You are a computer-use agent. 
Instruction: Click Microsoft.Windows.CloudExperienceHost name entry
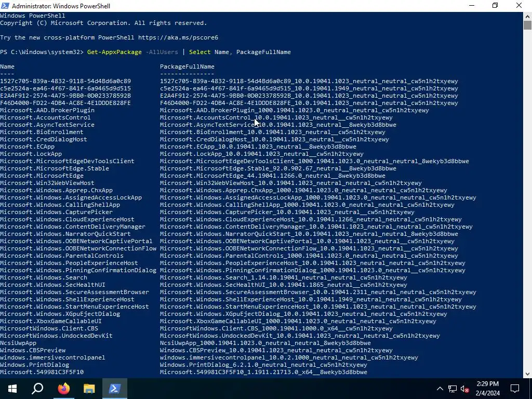tap(67, 220)
